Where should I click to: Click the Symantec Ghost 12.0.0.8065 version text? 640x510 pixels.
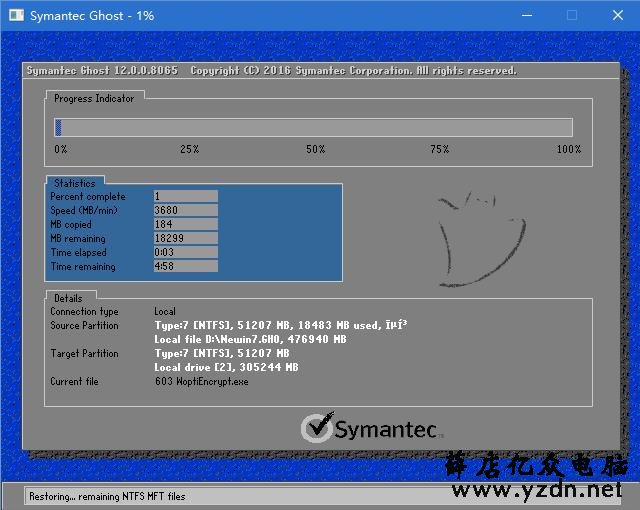pos(102,71)
